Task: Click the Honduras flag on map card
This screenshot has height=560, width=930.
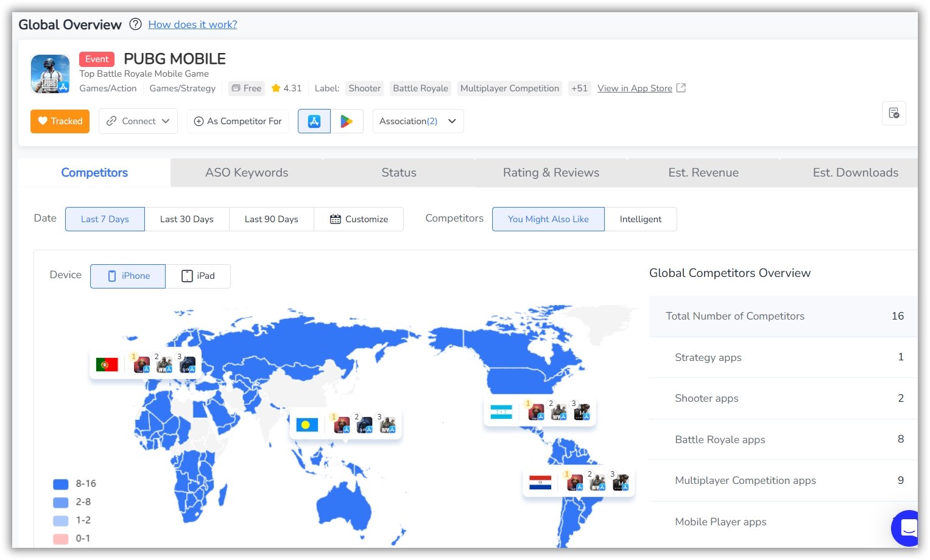Action: tap(501, 412)
